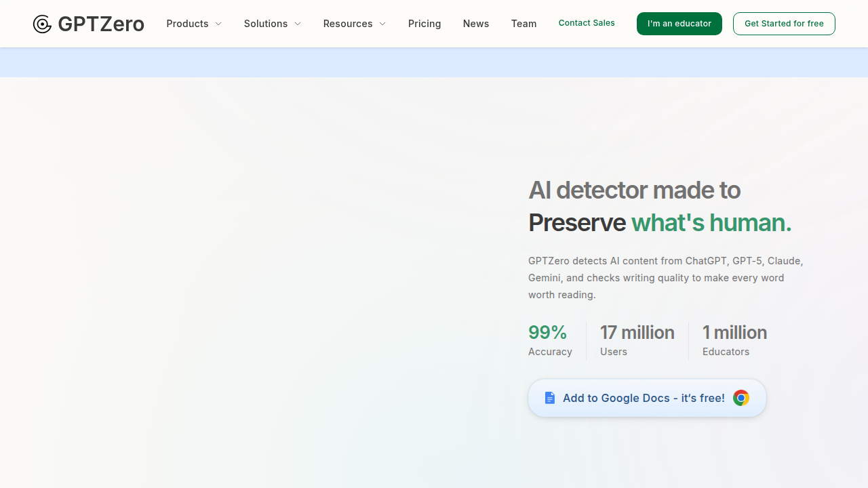Click the AI detector made to heading
The height and width of the screenshot is (488, 868).
[x=634, y=190]
